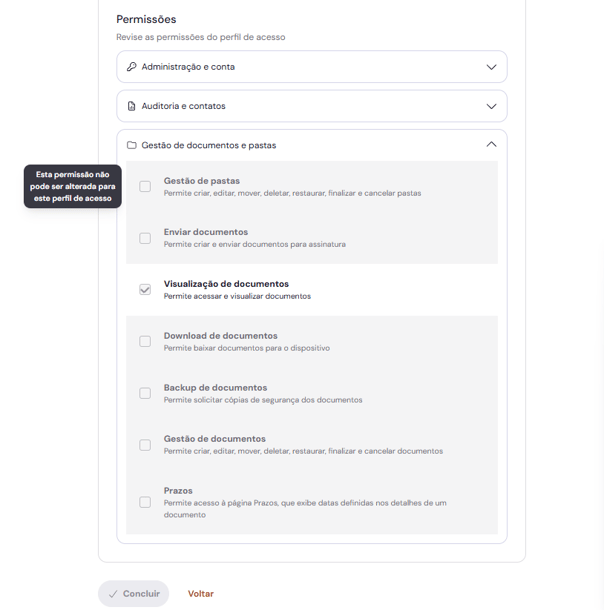Click the document icon beside Auditoria e contatos
604x610 pixels.
tap(131, 106)
